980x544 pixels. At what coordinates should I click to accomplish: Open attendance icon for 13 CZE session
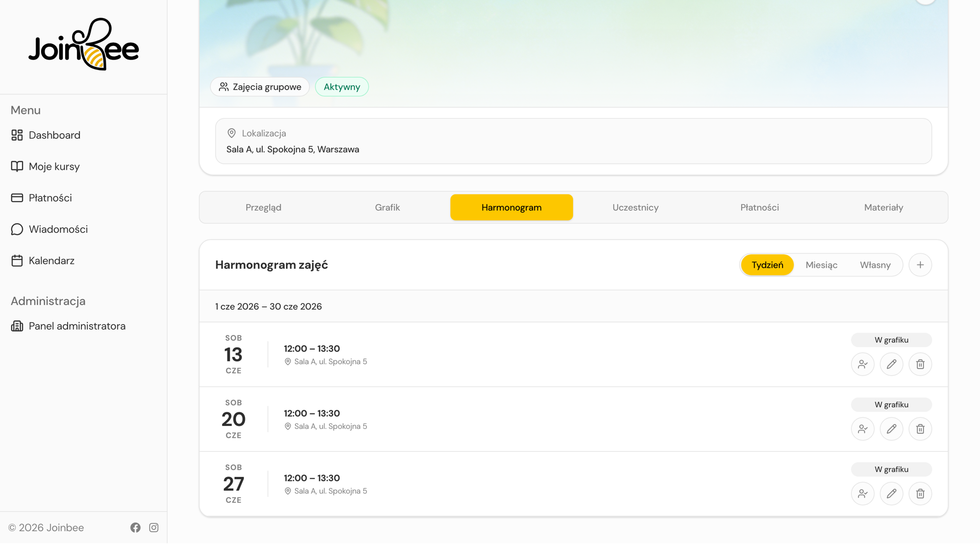(862, 364)
